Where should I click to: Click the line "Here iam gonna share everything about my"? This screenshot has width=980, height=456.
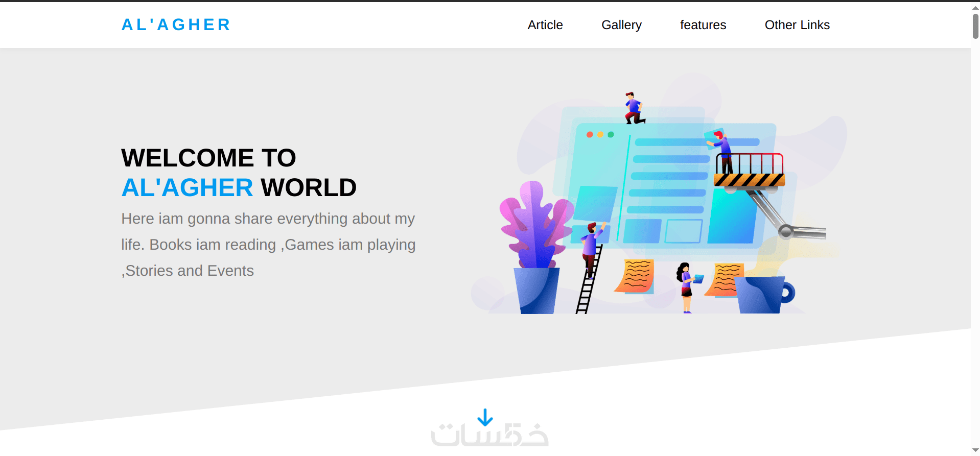tap(268, 219)
